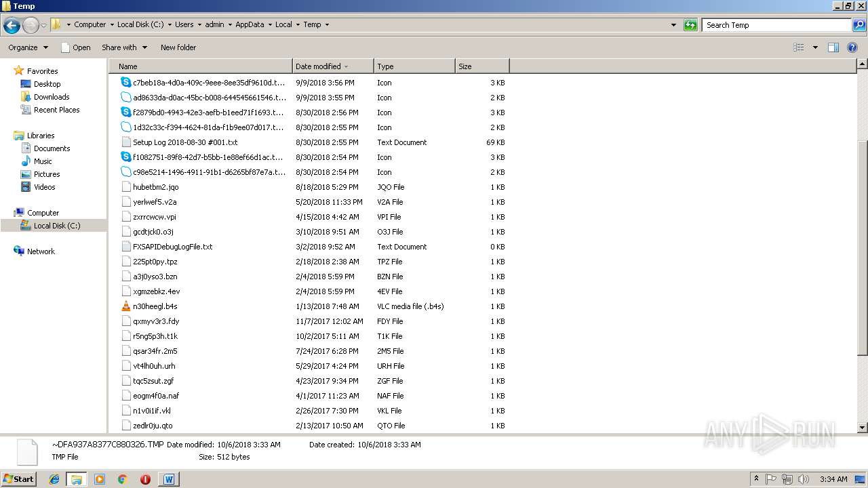Create a New folder
The width and height of the screenshot is (868, 488).
[178, 47]
